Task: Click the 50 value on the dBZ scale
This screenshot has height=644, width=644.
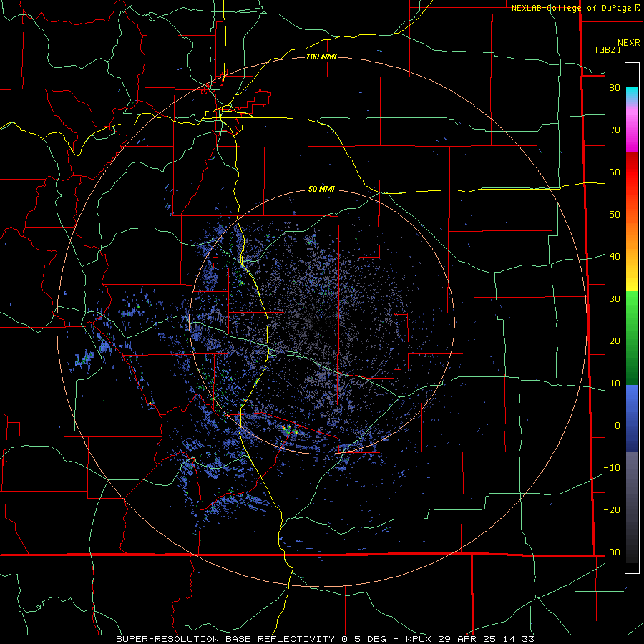Action: [x=615, y=215]
